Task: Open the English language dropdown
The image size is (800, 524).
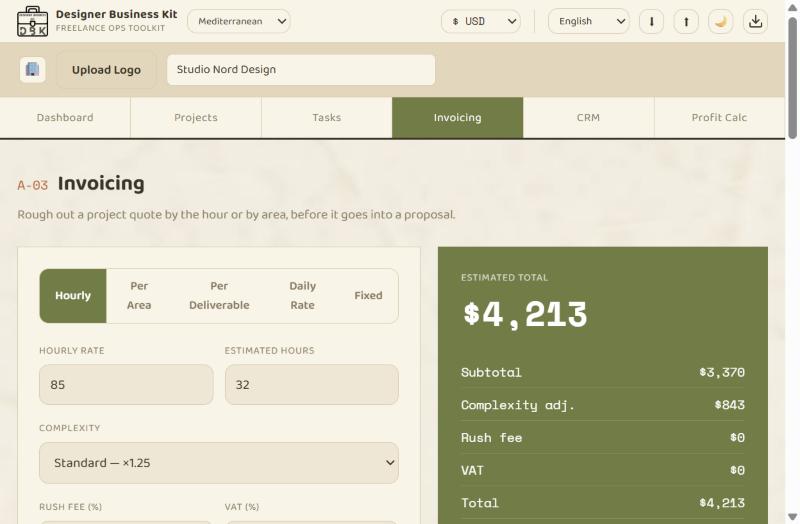Action: [x=589, y=21]
